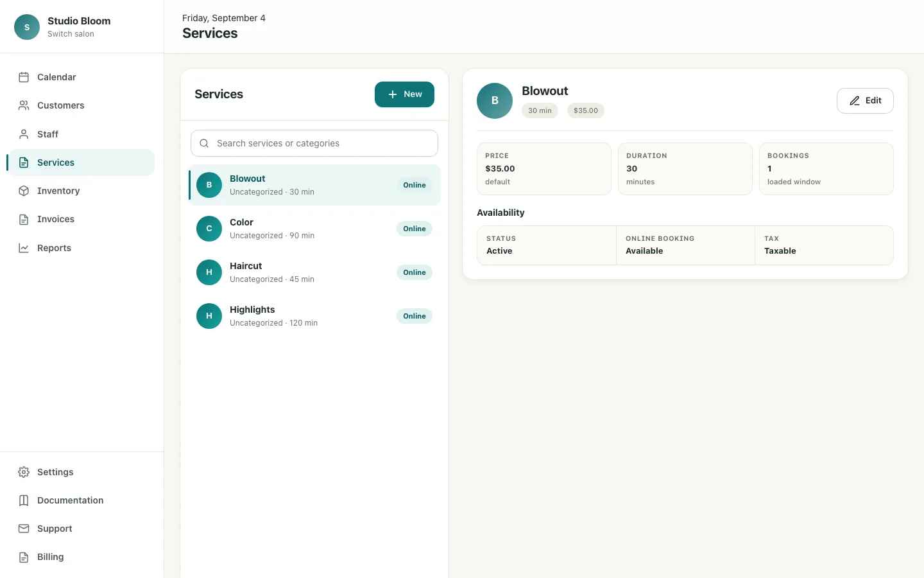Click the Switch salon link
Image resolution: width=924 pixels, height=578 pixels.
point(71,34)
